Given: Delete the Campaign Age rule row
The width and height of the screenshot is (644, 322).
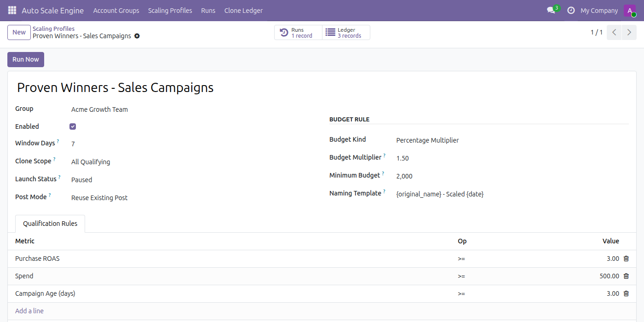Looking at the screenshot, I should click(x=626, y=293).
